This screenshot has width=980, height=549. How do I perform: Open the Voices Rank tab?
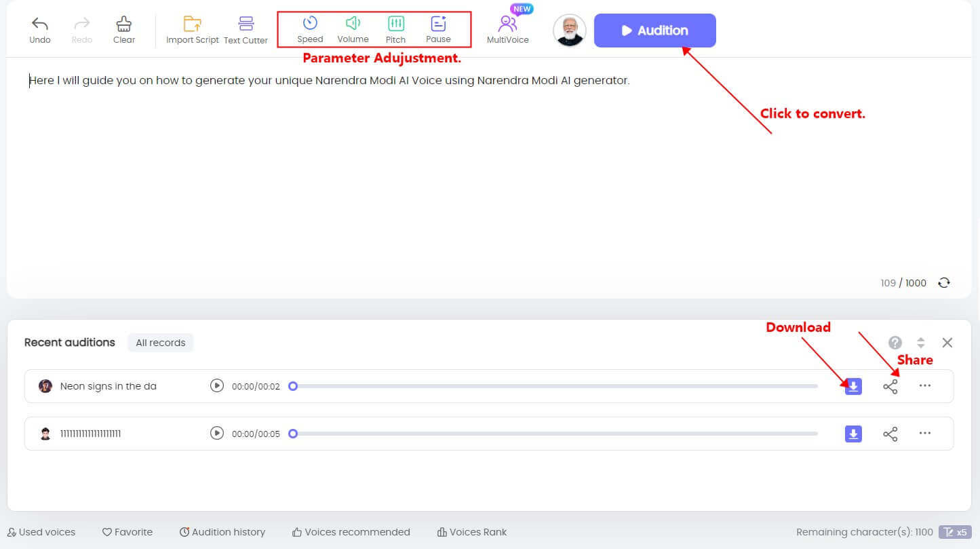pos(472,532)
